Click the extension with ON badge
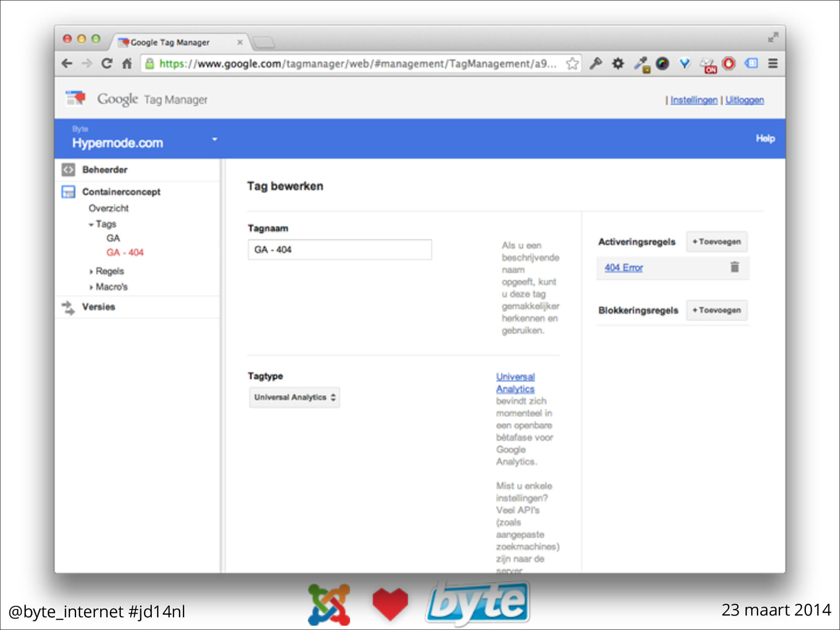840x630 pixels. tap(708, 65)
